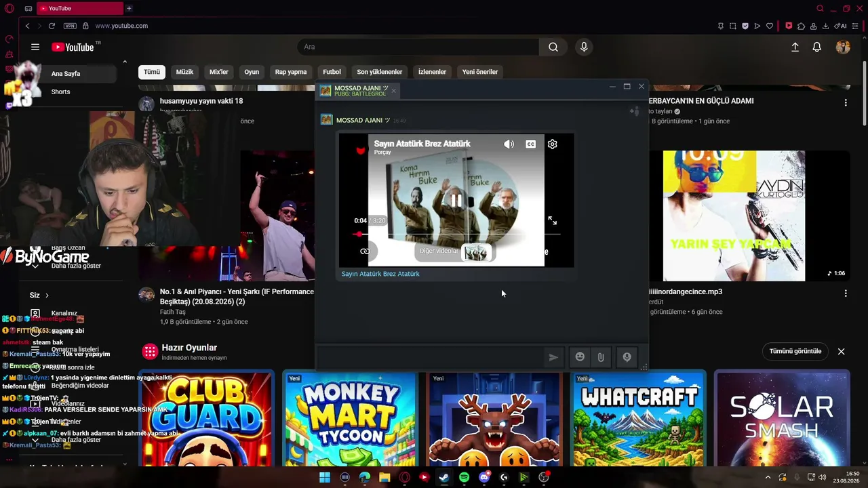The height and width of the screenshot is (488, 868).
Task: Open the browser extensions puzzle icon
Action: pos(802,26)
